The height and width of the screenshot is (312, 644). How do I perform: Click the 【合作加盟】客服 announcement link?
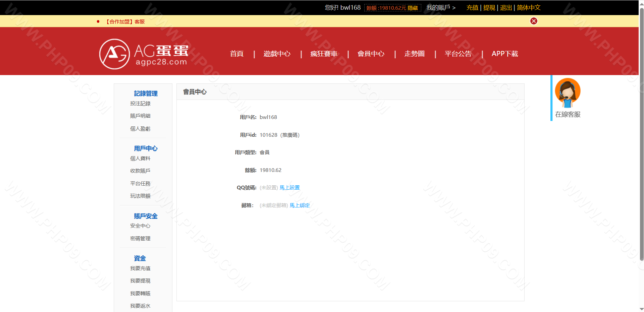click(125, 22)
